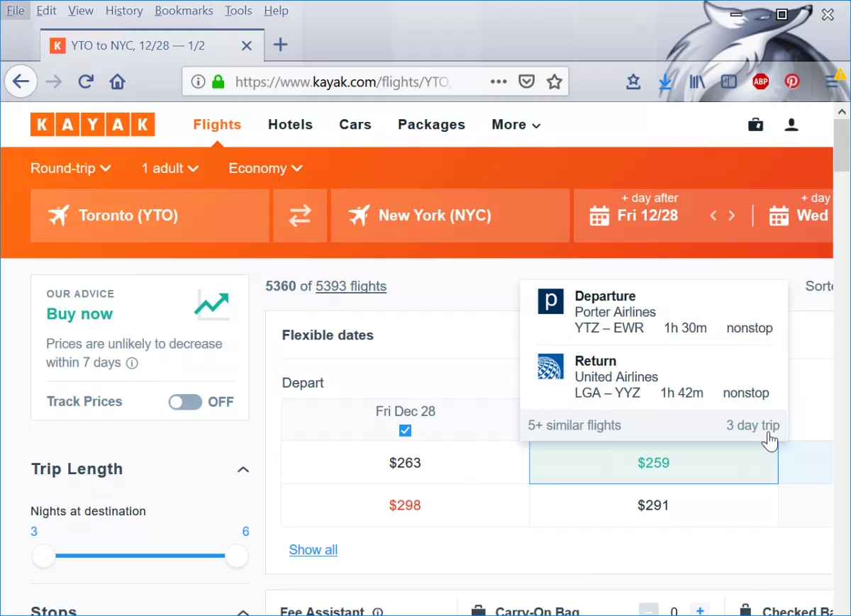This screenshot has width=851, height=616.
Task: Uncheck the Fri Dec 28 checkbox
Action: [x=405, y=430]
